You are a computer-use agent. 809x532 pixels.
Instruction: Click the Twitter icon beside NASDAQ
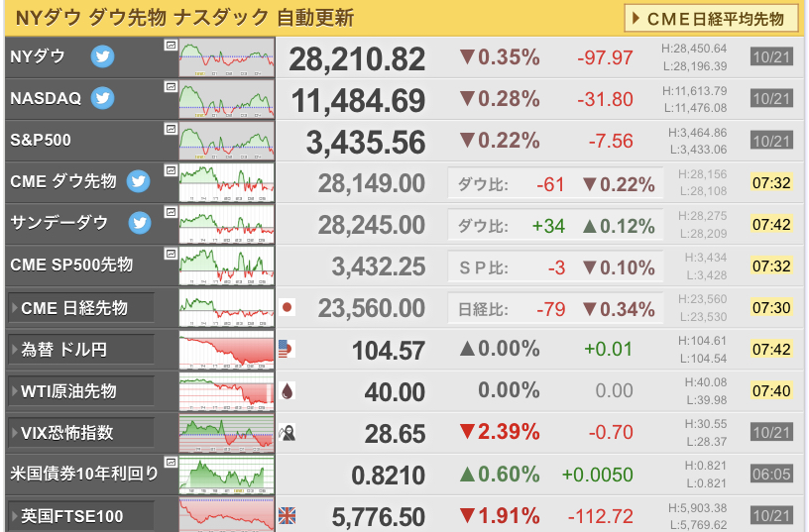click(103, 98)
